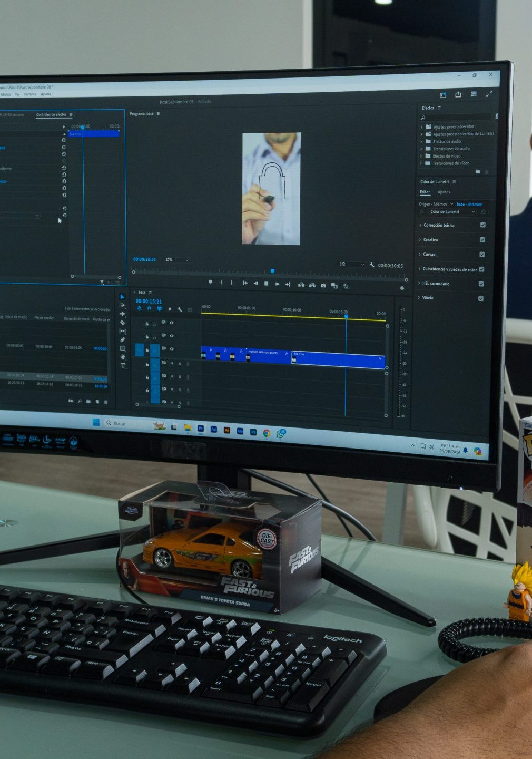Select the Pen tool
The height and width of the screenshot is (759, 532).
pyautogui.click(x=122, y=339)
